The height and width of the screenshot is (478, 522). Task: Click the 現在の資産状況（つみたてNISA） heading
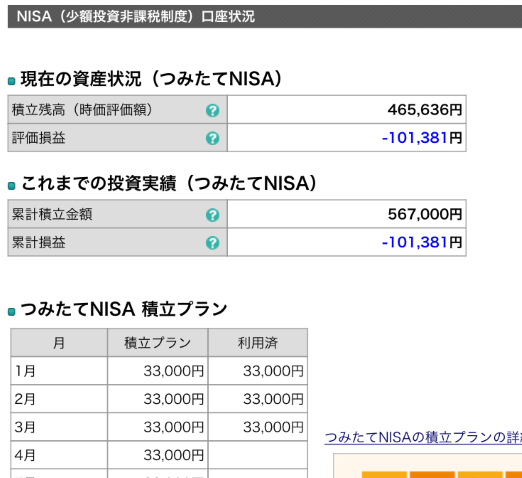pyautogui.click(x=151, y=79)
